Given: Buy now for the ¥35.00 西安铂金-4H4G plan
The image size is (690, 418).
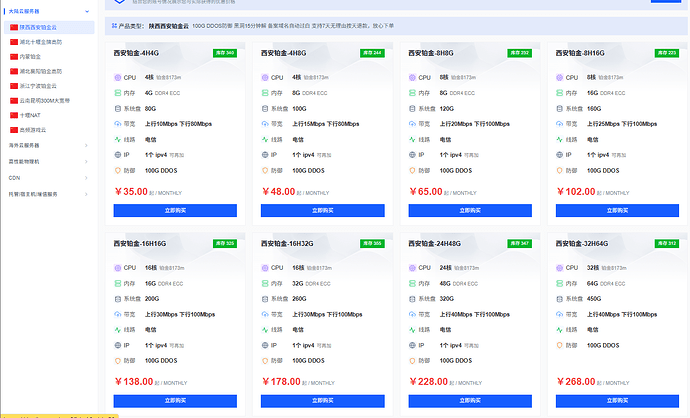Looking at the screenshot, I should point(175,210).
